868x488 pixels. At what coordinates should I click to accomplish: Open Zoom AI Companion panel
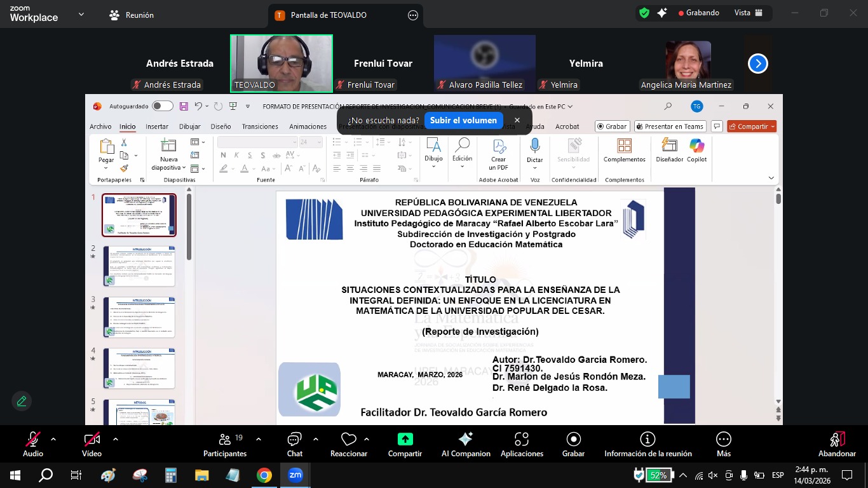[465, 440]
